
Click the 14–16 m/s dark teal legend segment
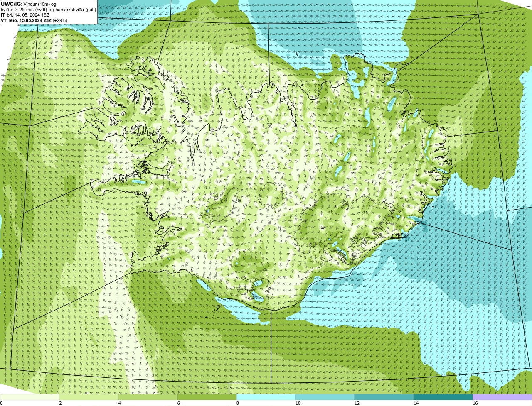tap(443, 397)
